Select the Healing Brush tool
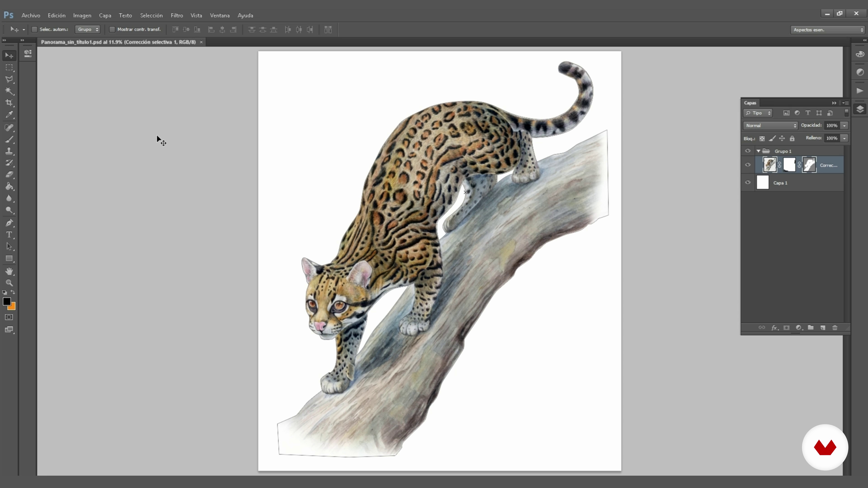 [x=9, y=128]
